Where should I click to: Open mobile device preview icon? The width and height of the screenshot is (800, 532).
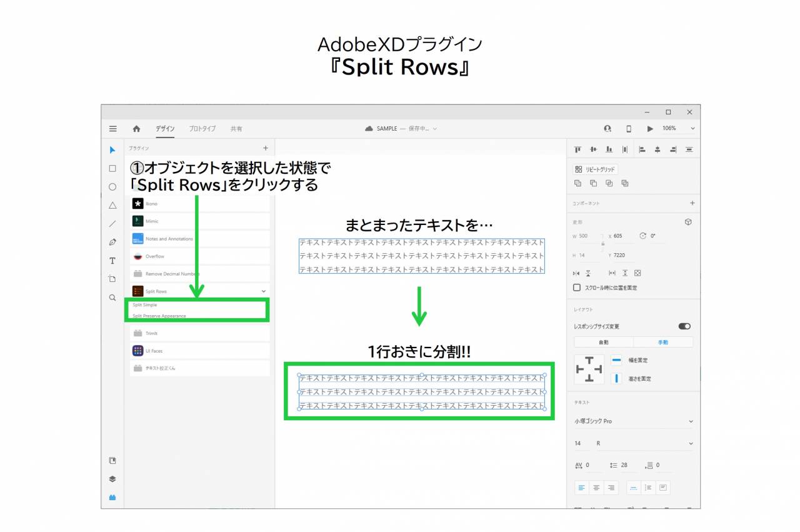[629, 129]
